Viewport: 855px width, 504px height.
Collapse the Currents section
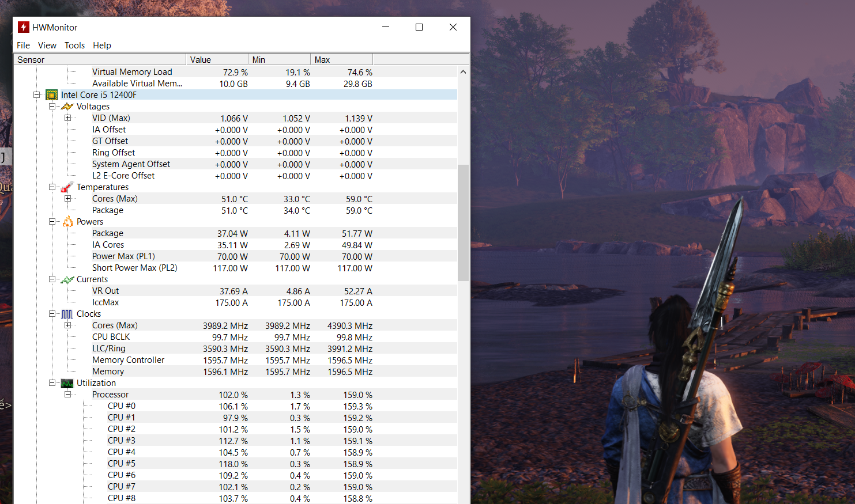click(52, 279)
